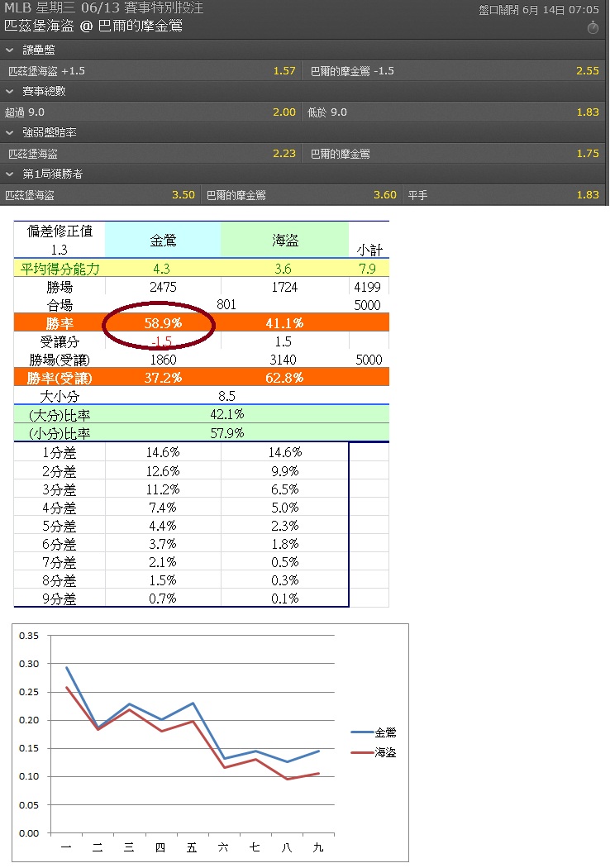Collapse the 第1局獲勝者 section chevron
This screenshot has height=868, width=610.
coord(9,174)
